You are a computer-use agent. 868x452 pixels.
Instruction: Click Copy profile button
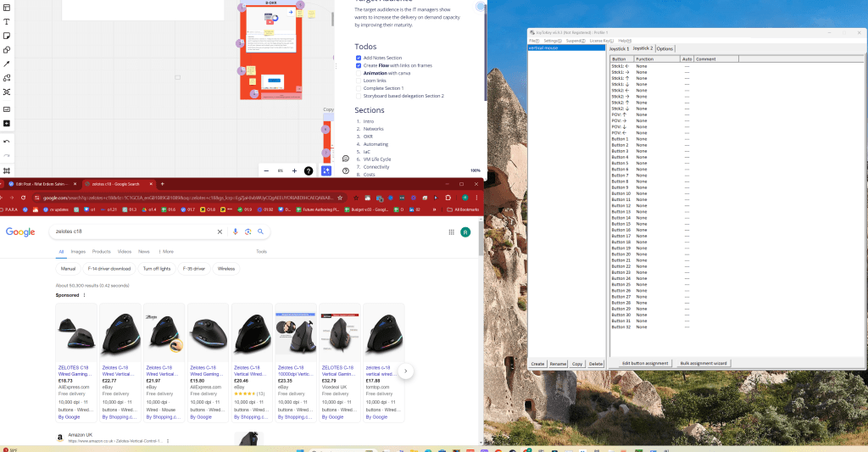pyautogui.click(x=577, y=364)
